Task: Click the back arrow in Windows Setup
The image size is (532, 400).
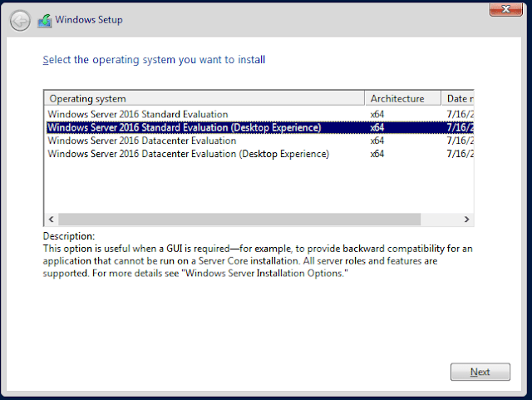Action: click(21, 20)
